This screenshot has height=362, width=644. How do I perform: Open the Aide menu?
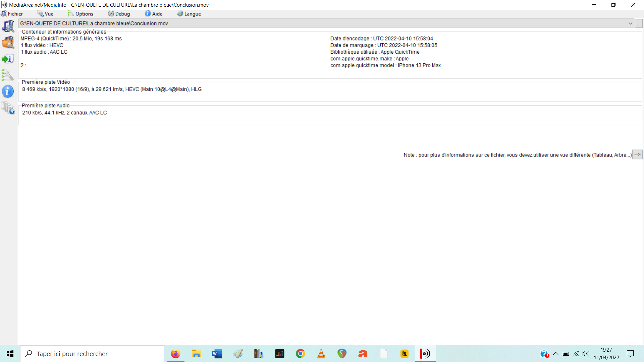[x=154, y=14]
